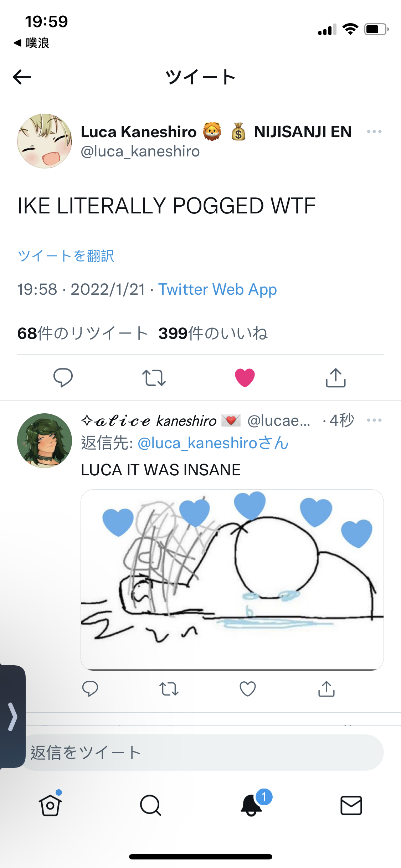Open the Twitter Web App source link
The width and height of the screenshot is (401, 868).
tap(217, 289)
